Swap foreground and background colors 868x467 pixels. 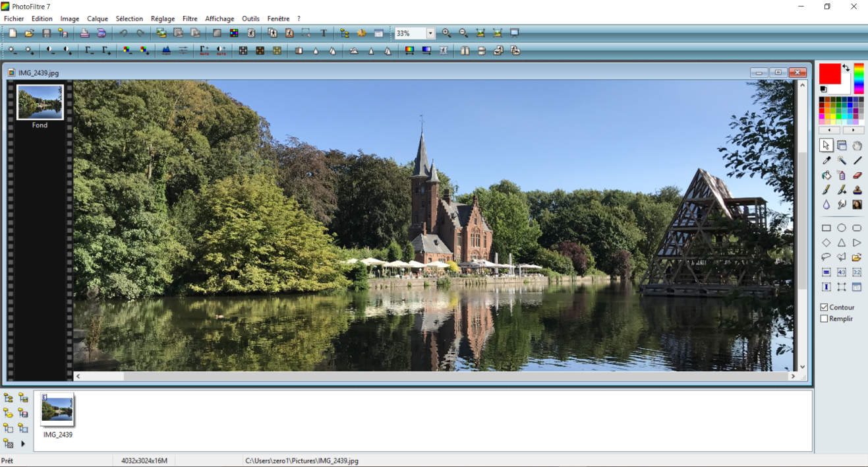click(x=846, y=68)
